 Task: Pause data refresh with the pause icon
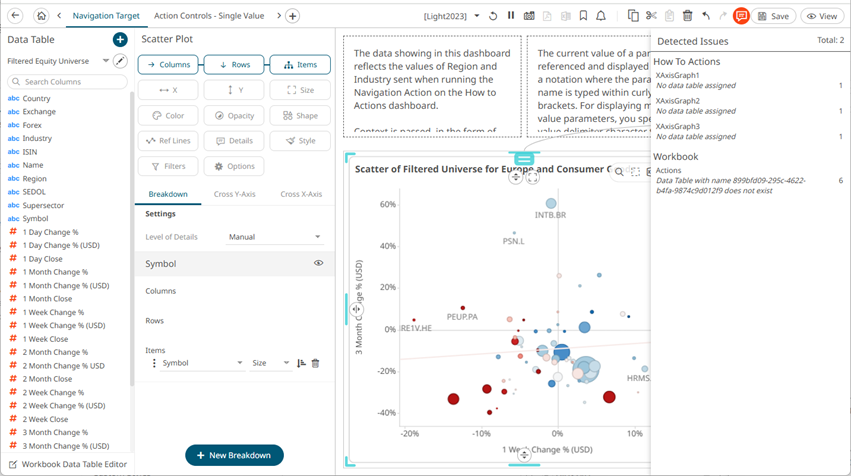coord(511,16)
